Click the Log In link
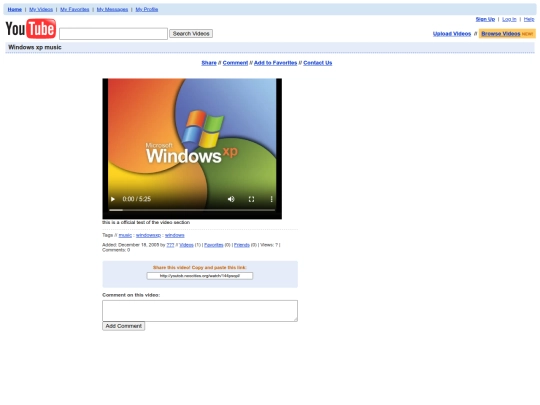Viewport: 540px width, 405px height. pos(509,19)
